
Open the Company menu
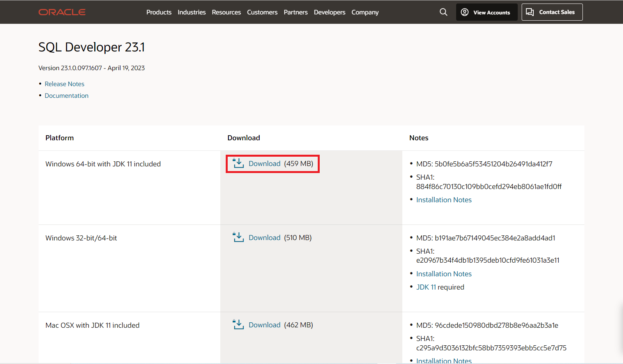point(365,12)
